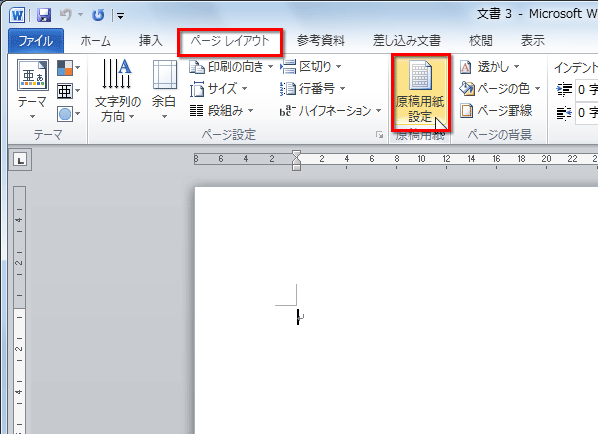Open the 表示 tab

pyautogui.click(x=533, y=41)
